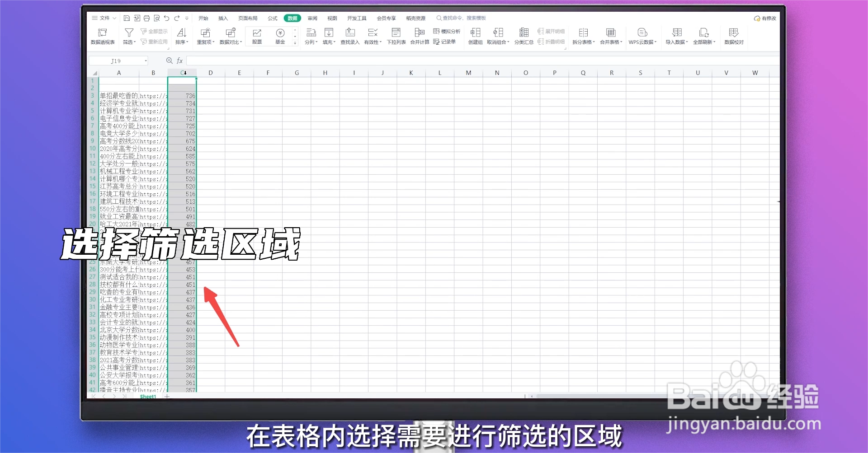This screenshot has height=453, width=868.
Task: Expand the quick access toolbar customize arrow
Action: tap(187, 19)
